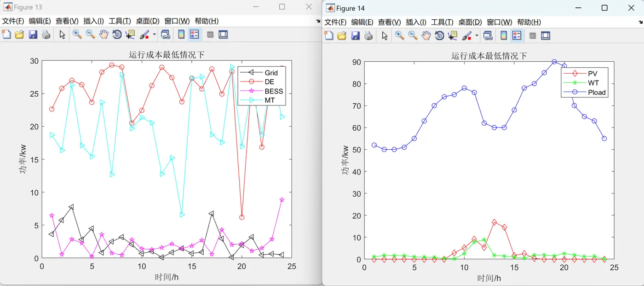Select Rotate 3D tool in Figure 14
This screenshot has width=644, height=286.
439,35
